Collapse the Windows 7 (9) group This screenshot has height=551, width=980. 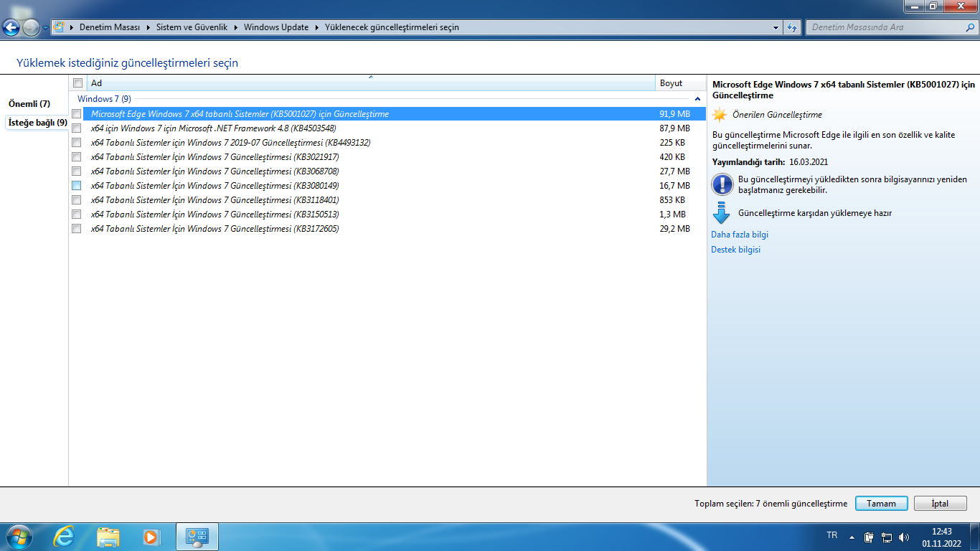pyautogui.click(x=697, y=99)
